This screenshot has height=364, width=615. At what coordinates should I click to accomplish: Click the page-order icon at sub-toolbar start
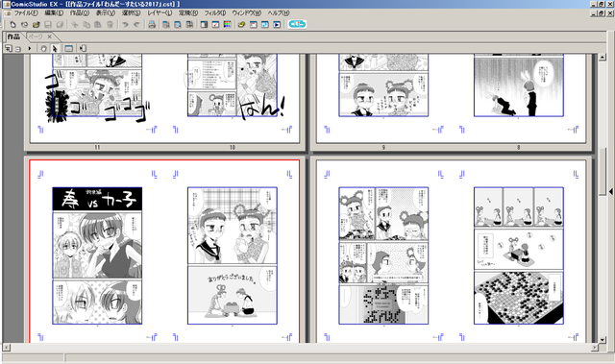9,49
